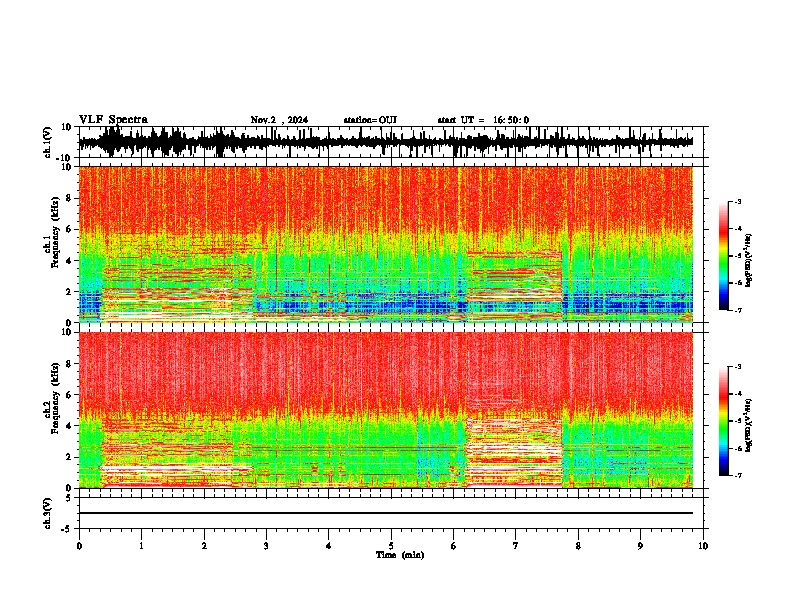This screenshot has height=612, width=792.
Task: Click the ch.2 spectrogram color scale bar
Action: pyautogui.click(x=723, y=421)
